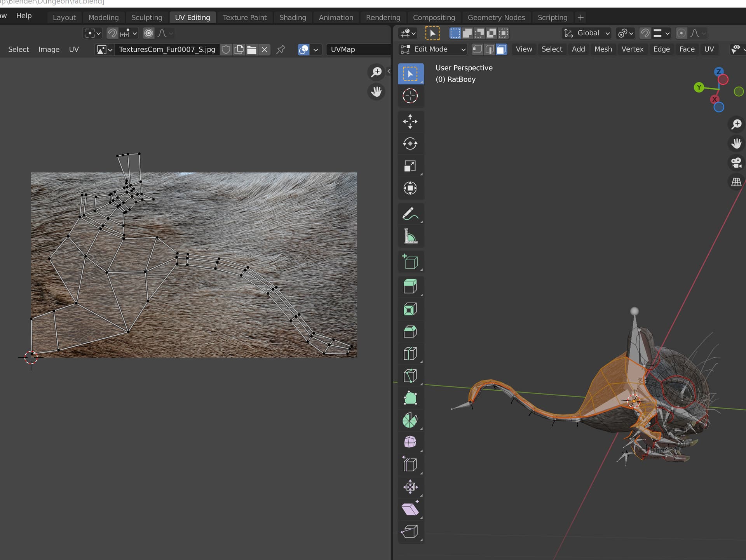Switch to the Texture Paint workspace tab
The image size is (746, 560).
click(x=244, y=17)
